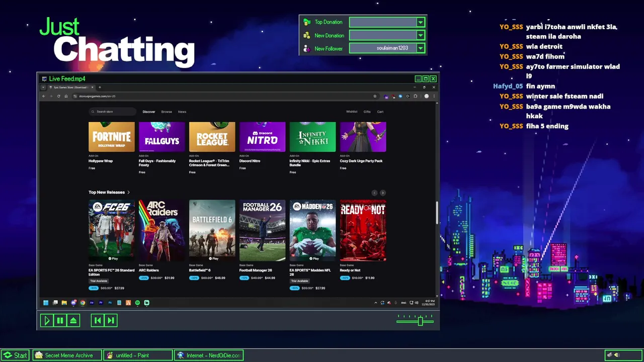Screen dimensions: 644x362
Task: Click the New Follower icon
Action: point(306,48)
